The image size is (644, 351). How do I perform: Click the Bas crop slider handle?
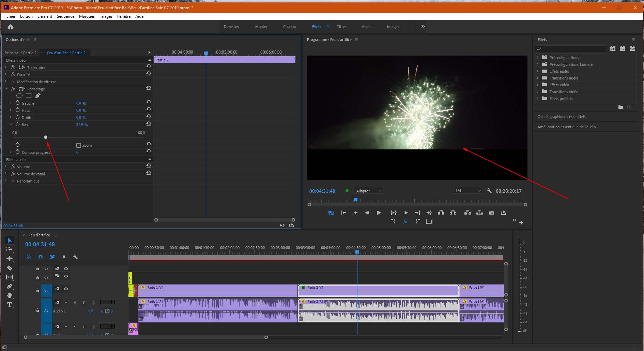46,137
